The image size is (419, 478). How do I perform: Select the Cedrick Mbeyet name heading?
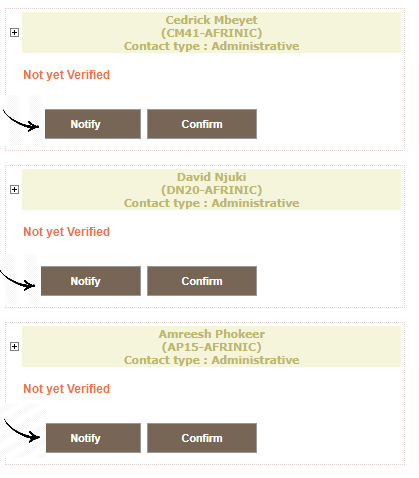(211, 20)
